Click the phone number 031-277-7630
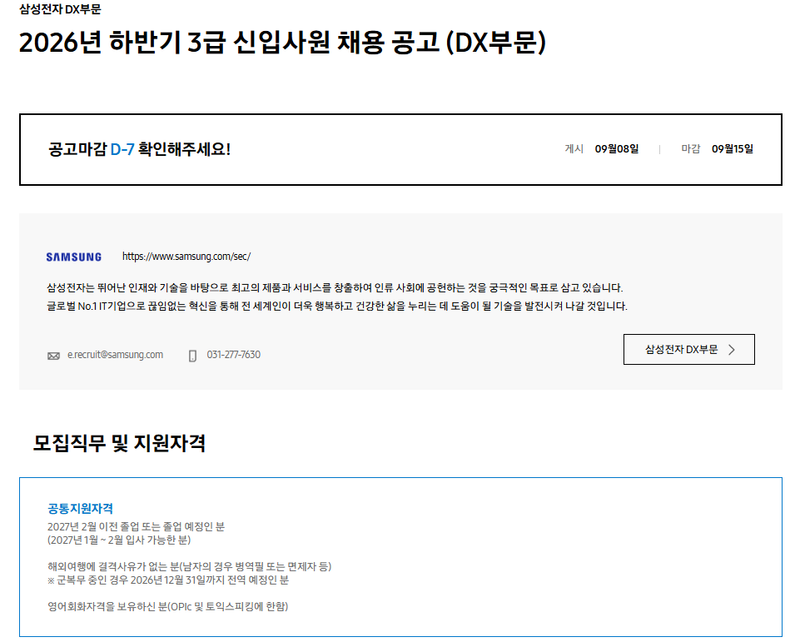 click(234, 355)
